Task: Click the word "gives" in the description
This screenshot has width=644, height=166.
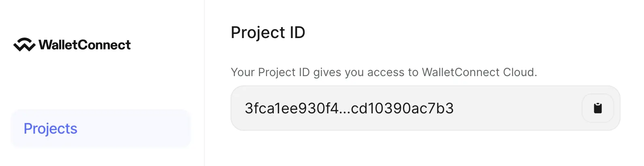Action: coord(327,72)
